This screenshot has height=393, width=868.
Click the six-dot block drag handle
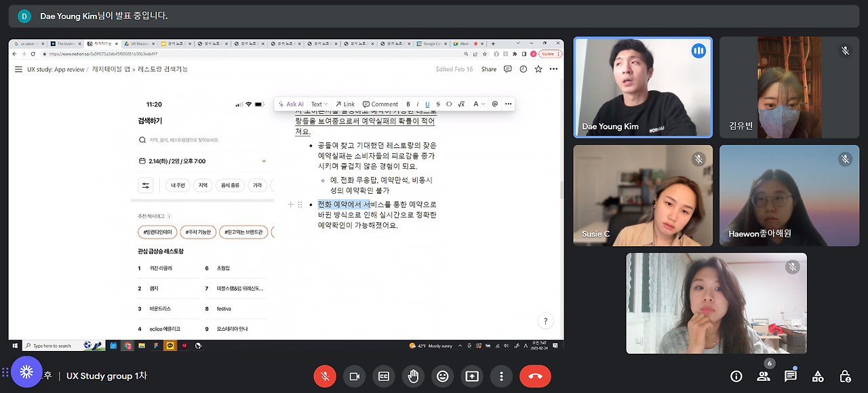click(x=300, y=205)
